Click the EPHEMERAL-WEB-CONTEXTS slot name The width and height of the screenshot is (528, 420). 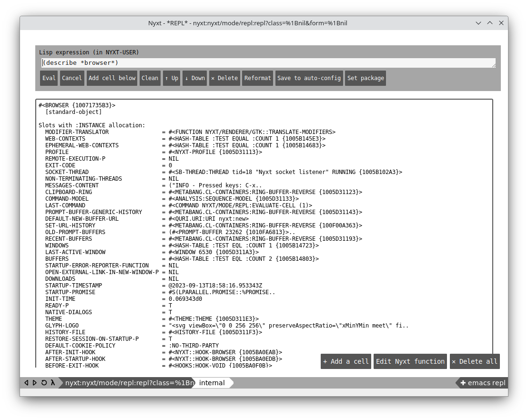coord(82,145)
